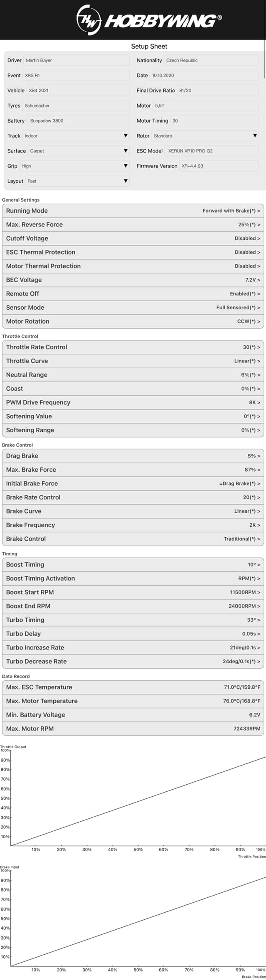266x980 pixels.
Task: Open the BEC Voltage setting row
Action: point(133,280)
